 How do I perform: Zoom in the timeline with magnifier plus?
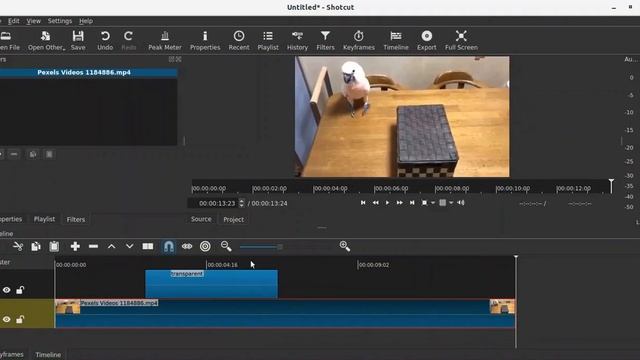tap(345, 246)
